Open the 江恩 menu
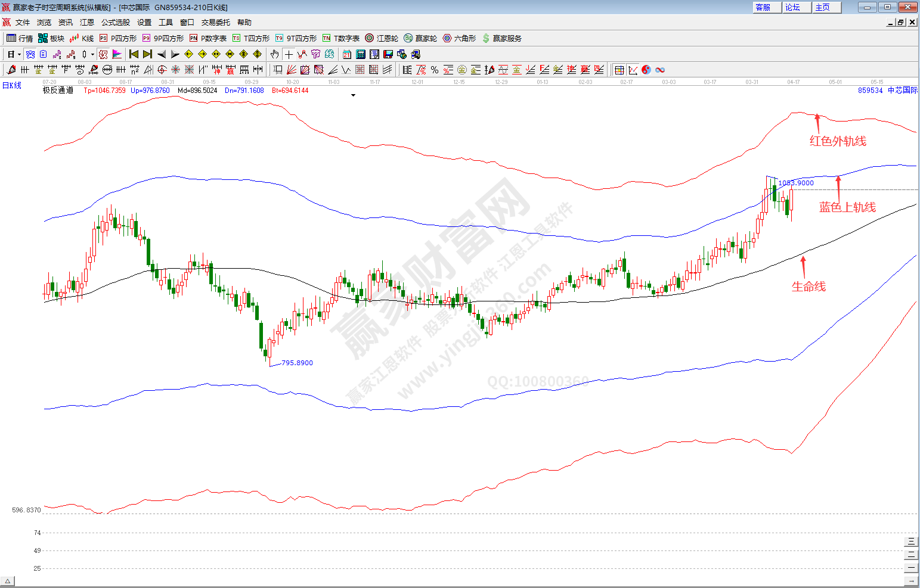 pos(87,23)
